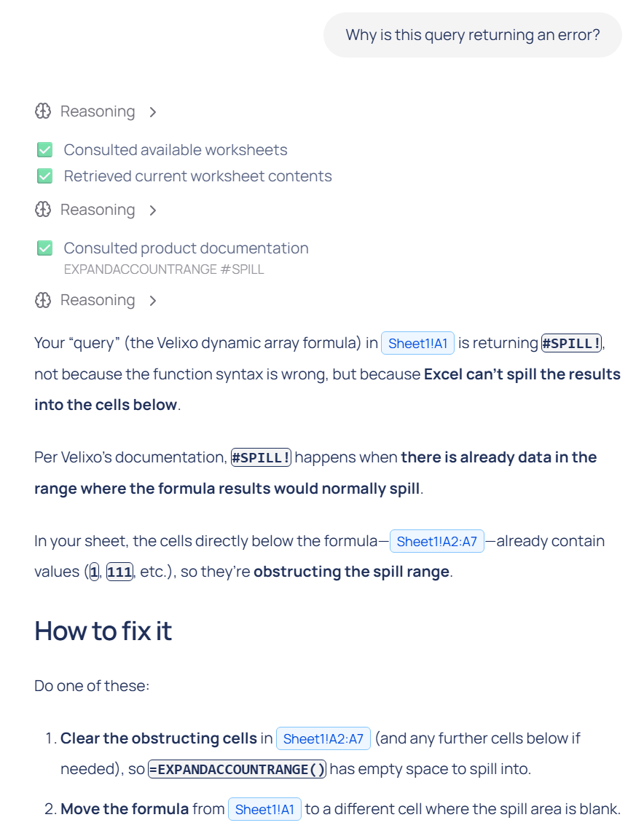Click the Consulted available worksheets green checkmark
This screenshot has height=836, width=644.
tap(44, 150)
